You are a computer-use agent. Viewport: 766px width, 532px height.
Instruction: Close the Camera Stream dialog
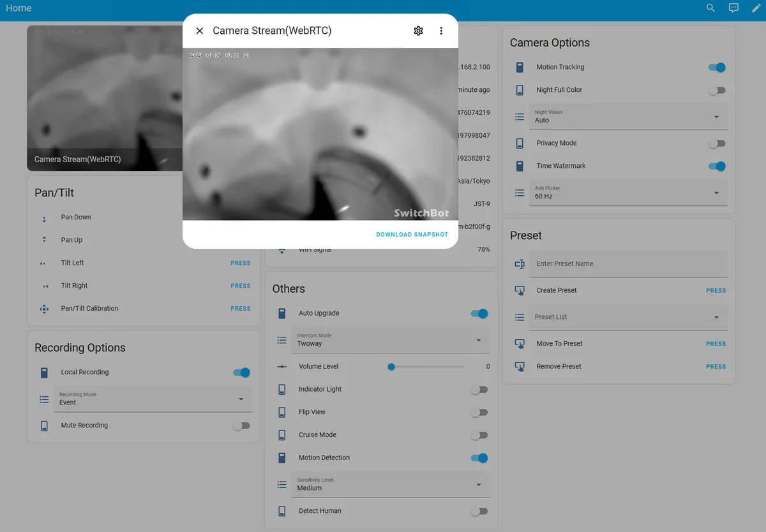coord(200,31)
